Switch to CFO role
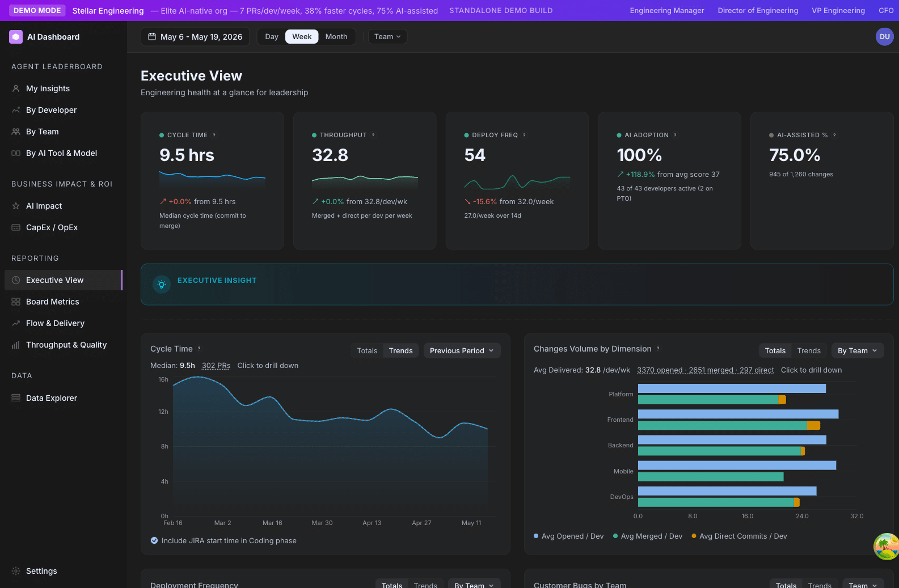The width and height of the screenshot is (899, 588). pos(886,10)
